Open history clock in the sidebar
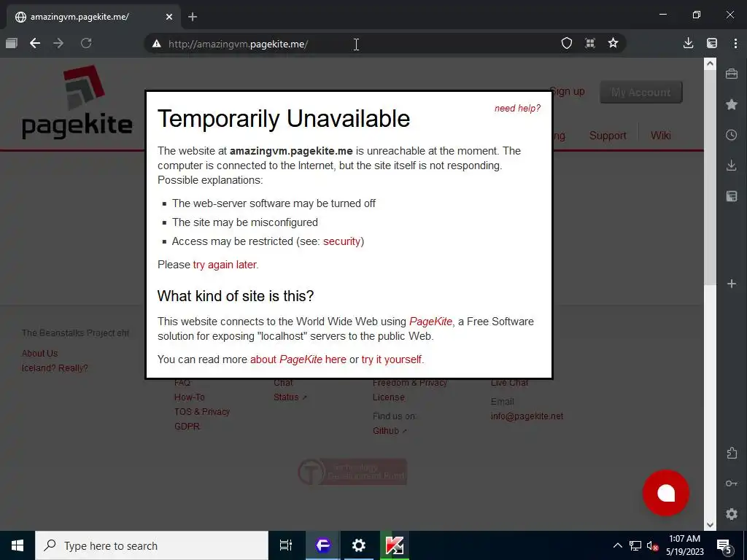This screenshot has height=560, width=747. click(x=732, y=135)
